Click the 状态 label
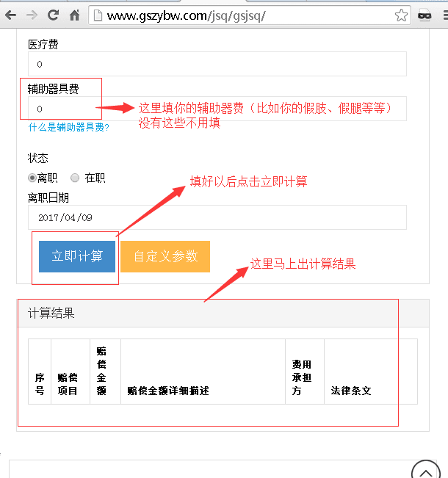Screen dimensions: 448x478 click(37, 158)
